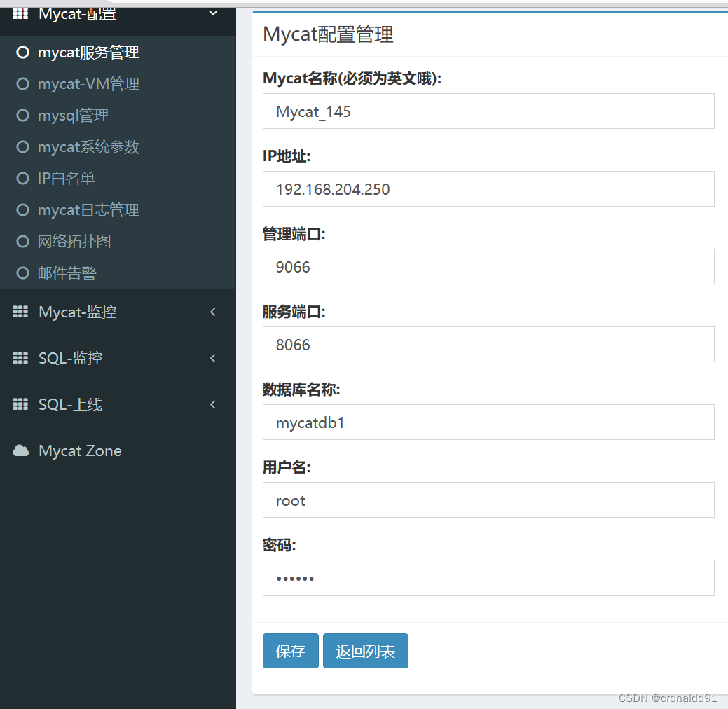Open the SQL-上线 section
This screenshot has width=728, height=709.
pyautogui.click(x=118, y=404)
